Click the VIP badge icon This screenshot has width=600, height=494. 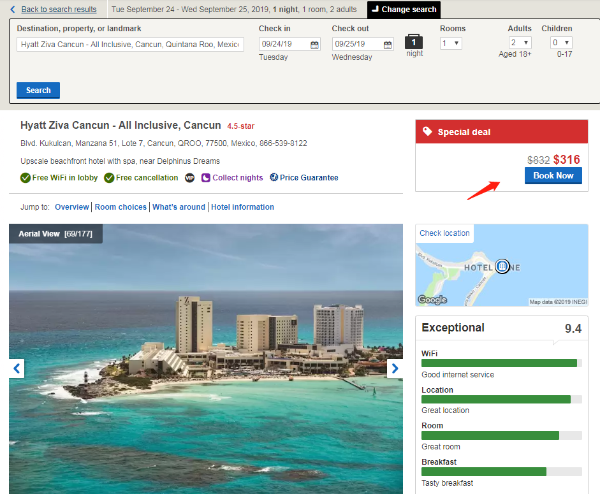tap(190, 178)
